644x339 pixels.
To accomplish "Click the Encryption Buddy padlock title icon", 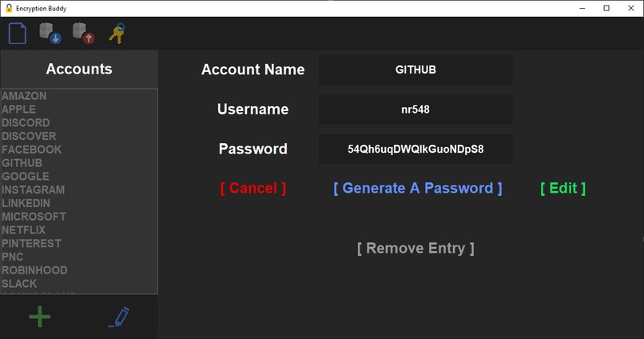I will coord(9,8).
